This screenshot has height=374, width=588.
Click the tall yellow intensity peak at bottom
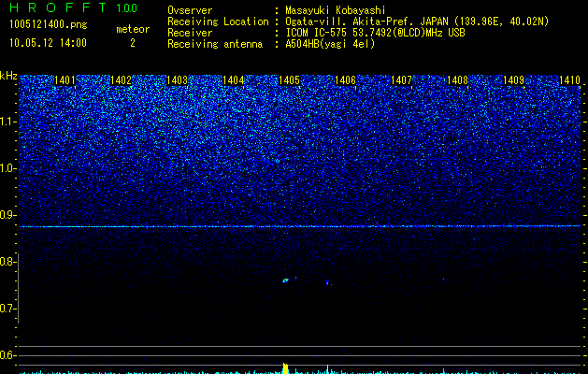click(286, 368)
